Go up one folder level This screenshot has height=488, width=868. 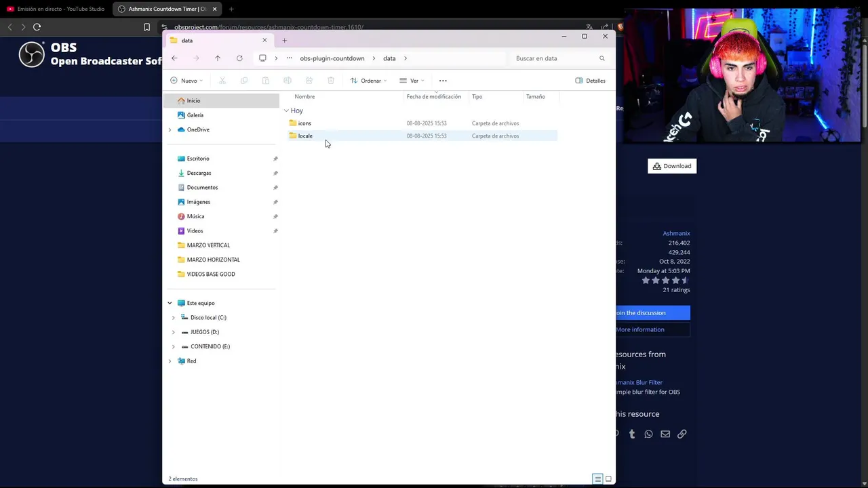218,58
